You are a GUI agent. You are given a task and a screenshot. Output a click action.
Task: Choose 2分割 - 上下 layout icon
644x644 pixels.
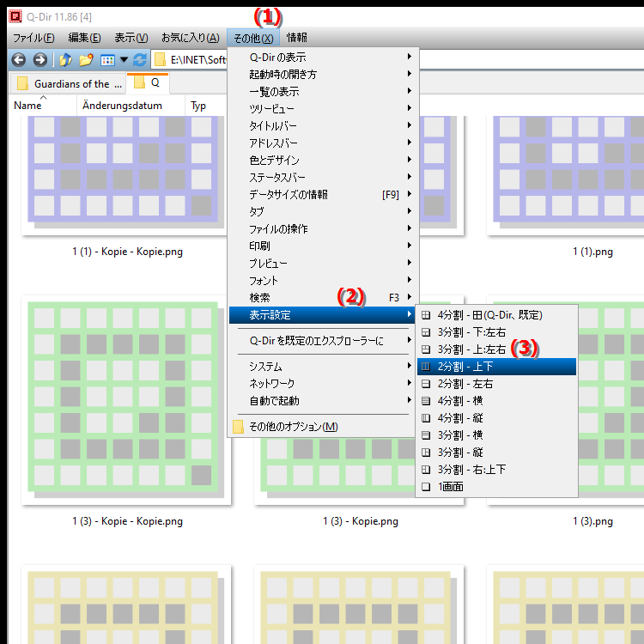point(426,367)
